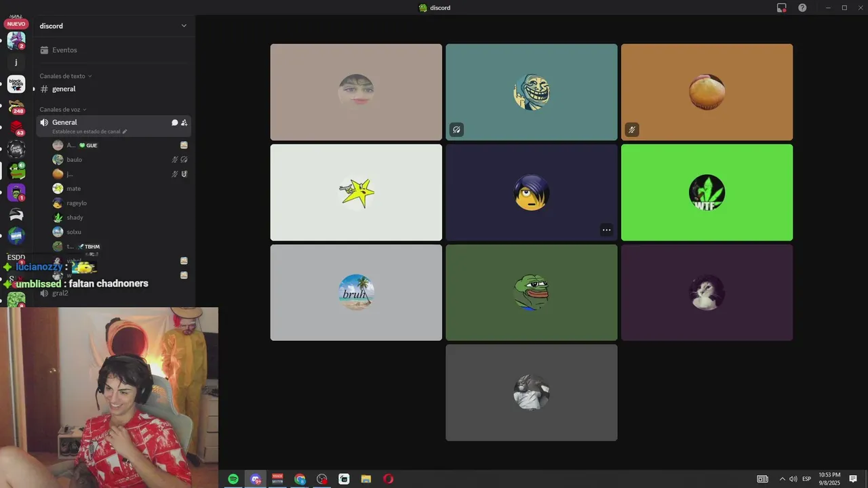The height and width of the screenshot is (488, 868).
Task: Open the server icon with 248 badge
Action: 16,106
